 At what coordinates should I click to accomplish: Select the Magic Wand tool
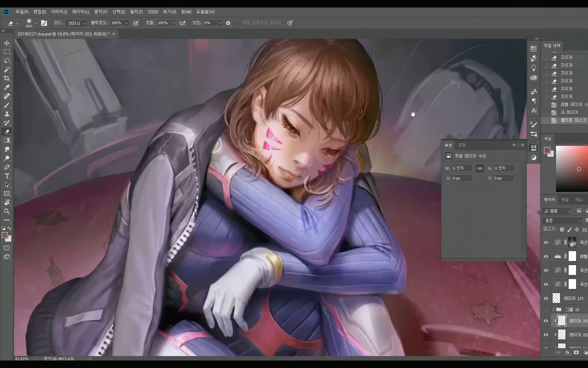(7, 70)
